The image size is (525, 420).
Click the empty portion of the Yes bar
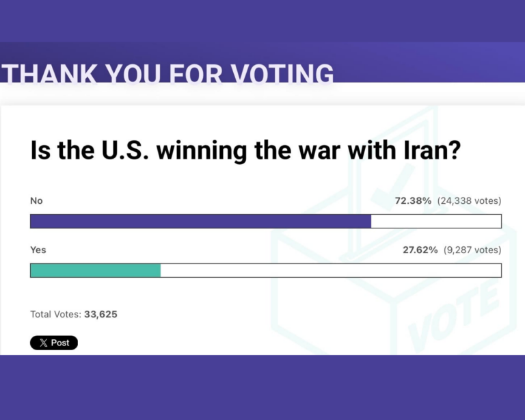coord(331,270)
